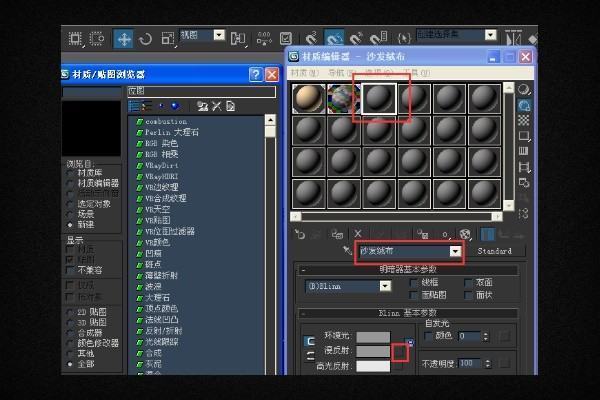Pick material from object with eyedropper
The height and width of the screenshot is (400, 600).
[347, 251]
